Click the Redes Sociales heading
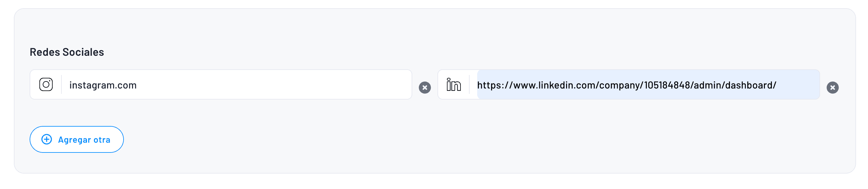868x189 pixels. tap(67, 52)
